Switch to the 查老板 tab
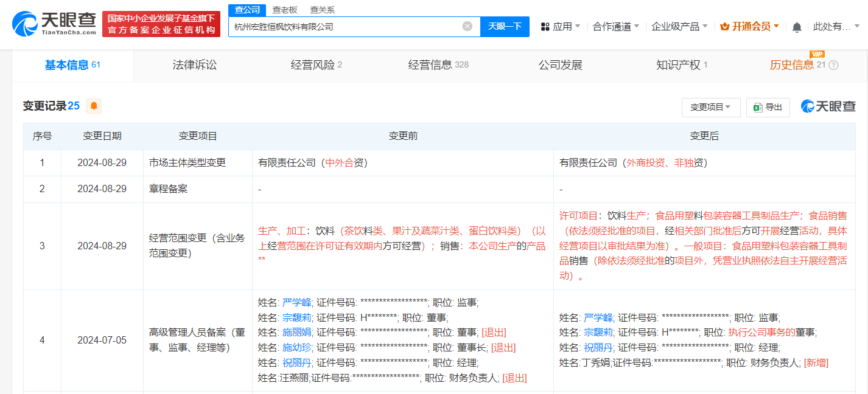Image resolution: width=868 pixels, height=394 pixels. pyautogui.click(x=284, y=10)
